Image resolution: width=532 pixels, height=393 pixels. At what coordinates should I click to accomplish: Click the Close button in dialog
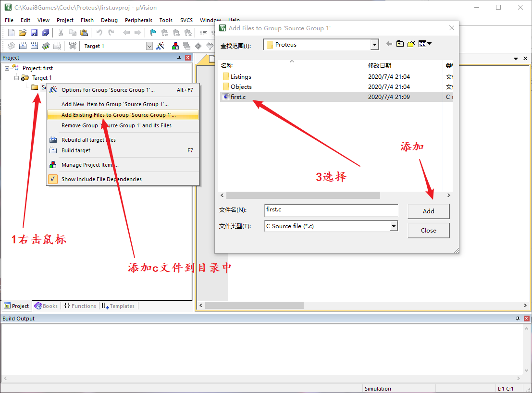tap(429, 231)
